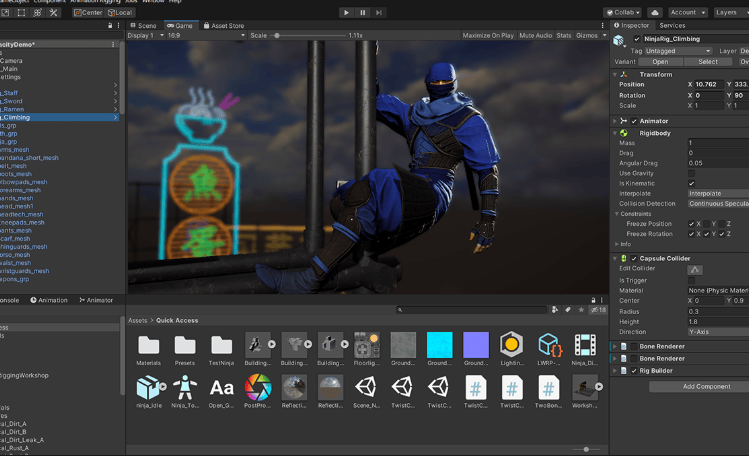Open the Asset Store tab
Viewport: 749px width, 456px height.
click(224, 25)
